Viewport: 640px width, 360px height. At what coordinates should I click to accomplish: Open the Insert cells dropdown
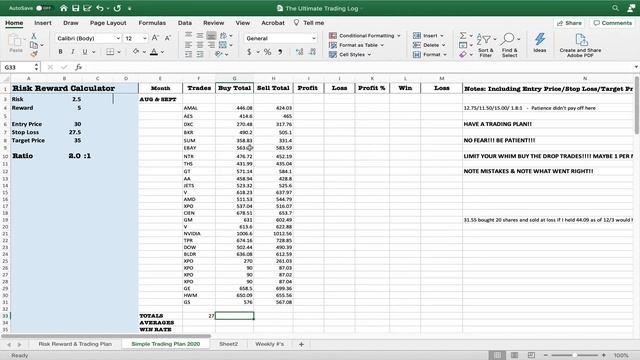click(x=428, y=36)
